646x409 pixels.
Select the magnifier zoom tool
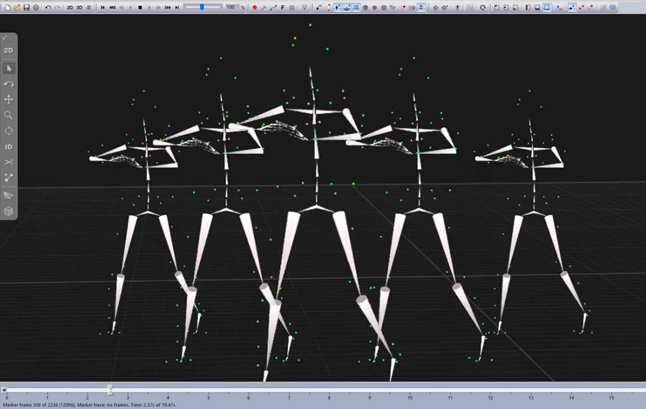coord(9,115)
